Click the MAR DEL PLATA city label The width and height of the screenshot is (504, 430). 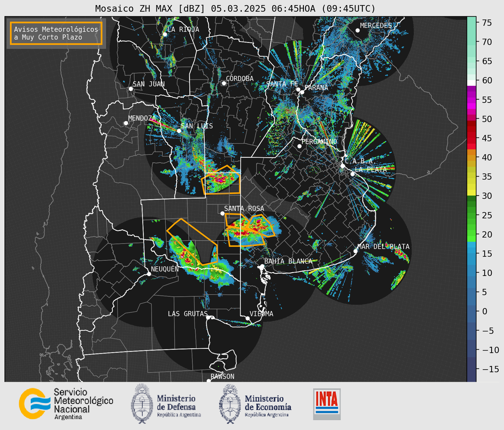tap(383, 246)
